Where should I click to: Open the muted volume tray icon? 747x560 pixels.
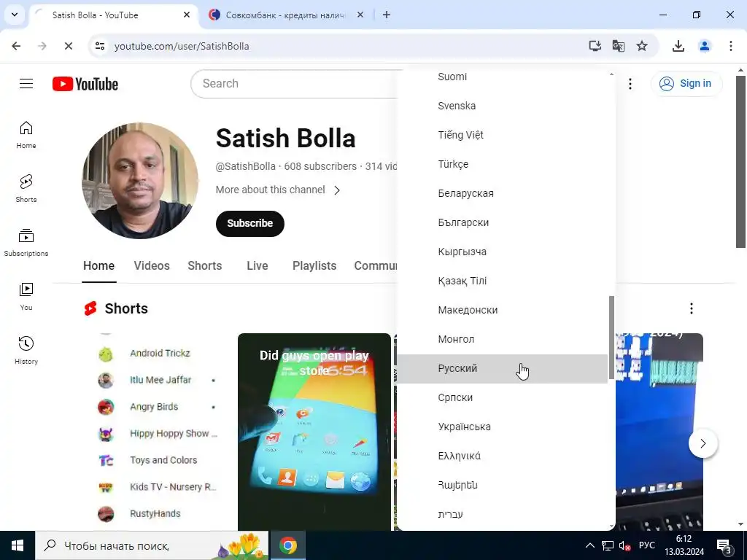coord(624,545)
